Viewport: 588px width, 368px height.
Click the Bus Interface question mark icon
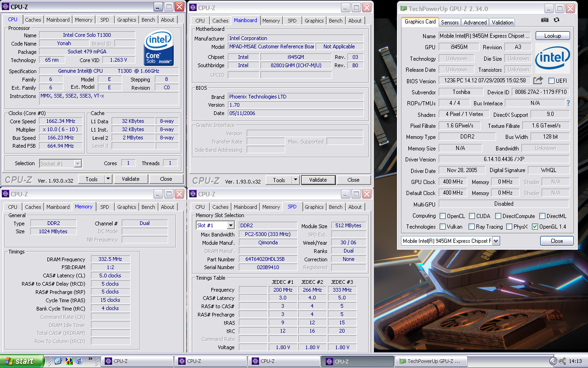tap(568, 103)
